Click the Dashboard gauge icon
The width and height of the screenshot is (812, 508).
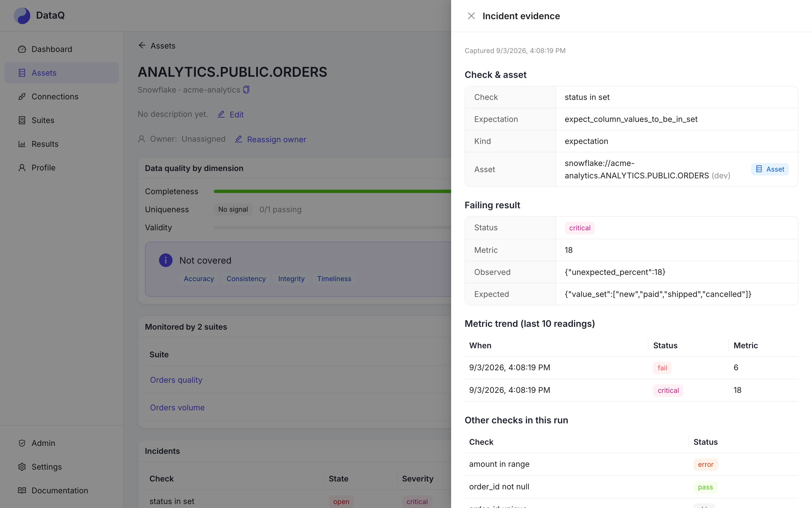pyautogui.click(x=22, y=49)
